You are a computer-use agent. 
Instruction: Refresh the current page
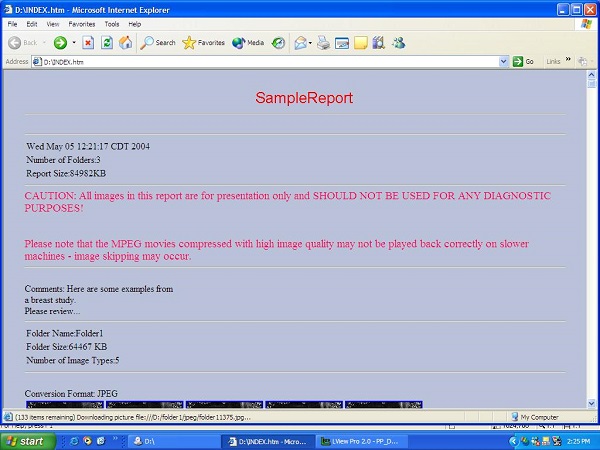[x=107, y=43]
